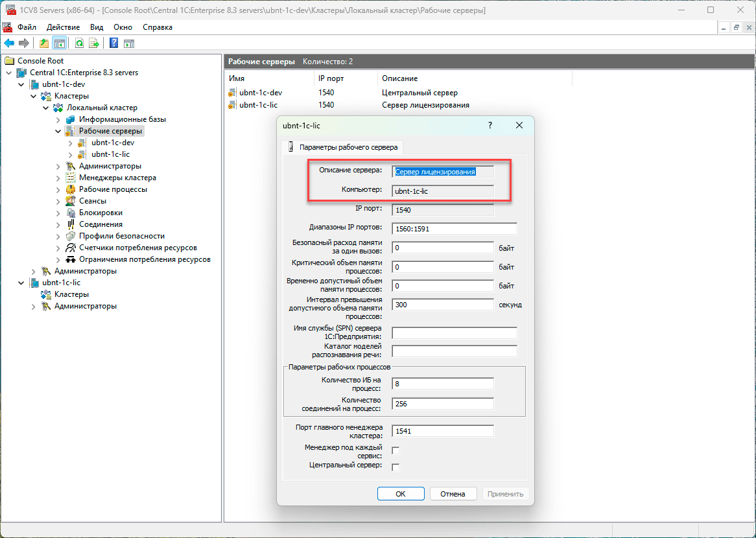The image size is (756, 538).
Task: Open the Действие menu
Action: [x=63, y=27]
